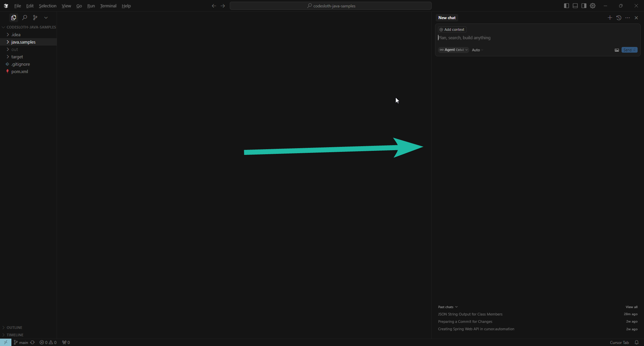Open the Agent mode dropdown

coord(453,50)
